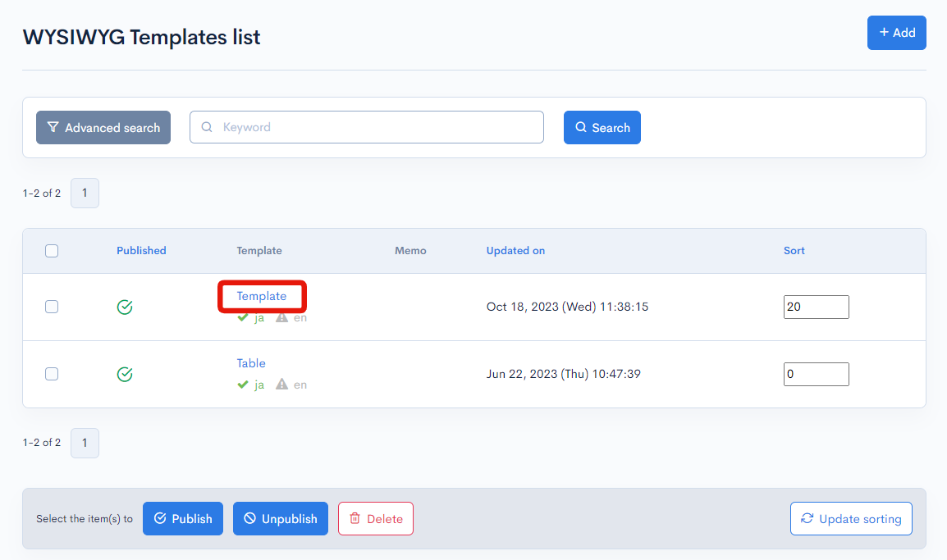Open the Template item link

[x=262, y=296]
